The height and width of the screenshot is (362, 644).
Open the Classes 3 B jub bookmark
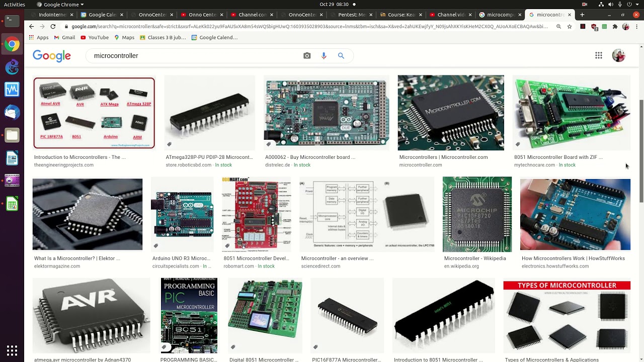point(163,37)
